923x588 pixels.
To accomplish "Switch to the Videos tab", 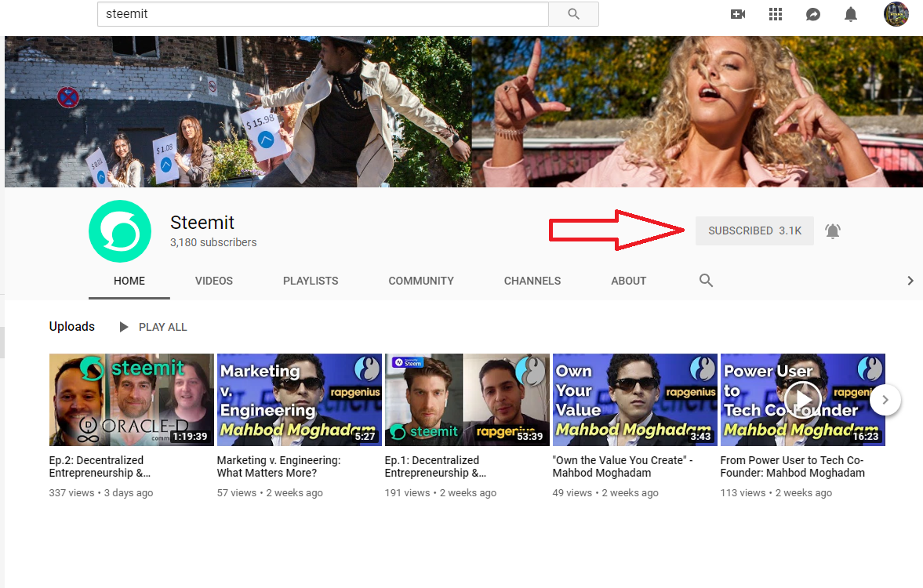I will click(213, 281).
